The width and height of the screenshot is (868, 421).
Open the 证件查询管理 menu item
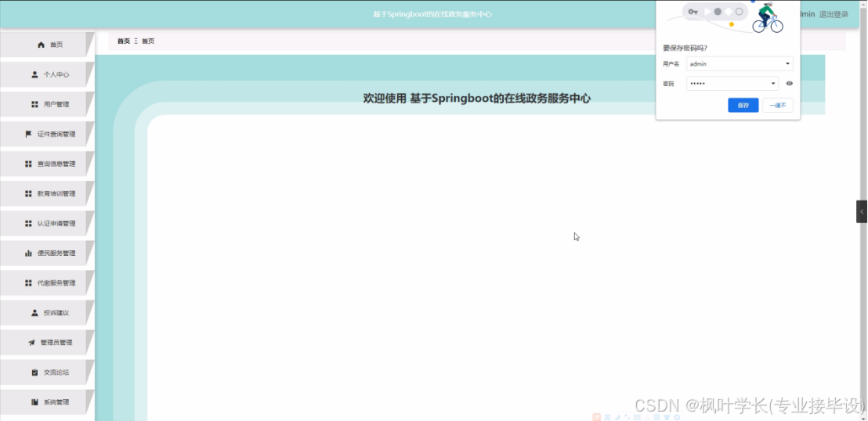tap(47, 134)
